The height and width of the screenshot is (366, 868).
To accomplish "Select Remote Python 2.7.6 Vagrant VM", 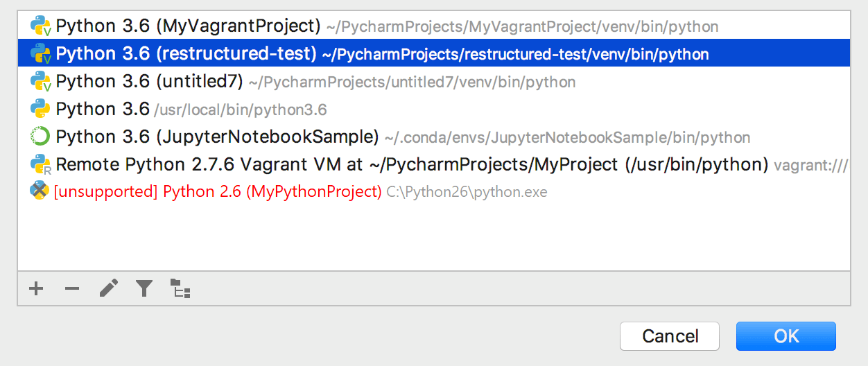I will pos(412,164).
